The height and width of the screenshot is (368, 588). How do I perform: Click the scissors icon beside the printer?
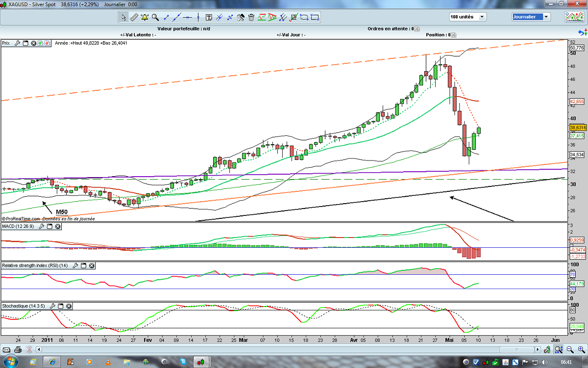(28, 349)
